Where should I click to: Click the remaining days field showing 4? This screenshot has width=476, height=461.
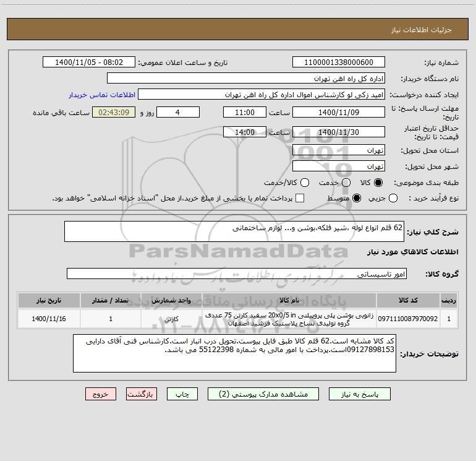click(x=178, y=113)
